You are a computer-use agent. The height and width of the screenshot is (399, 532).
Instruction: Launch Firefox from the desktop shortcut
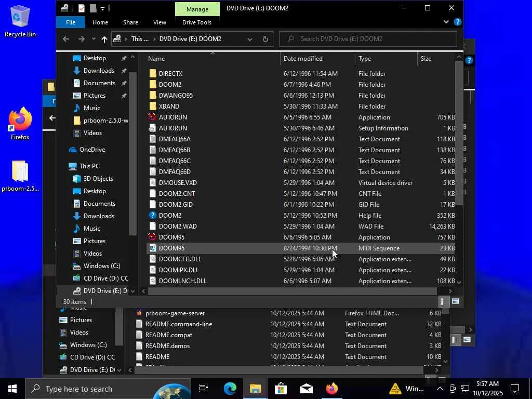(x=20, y=124)
